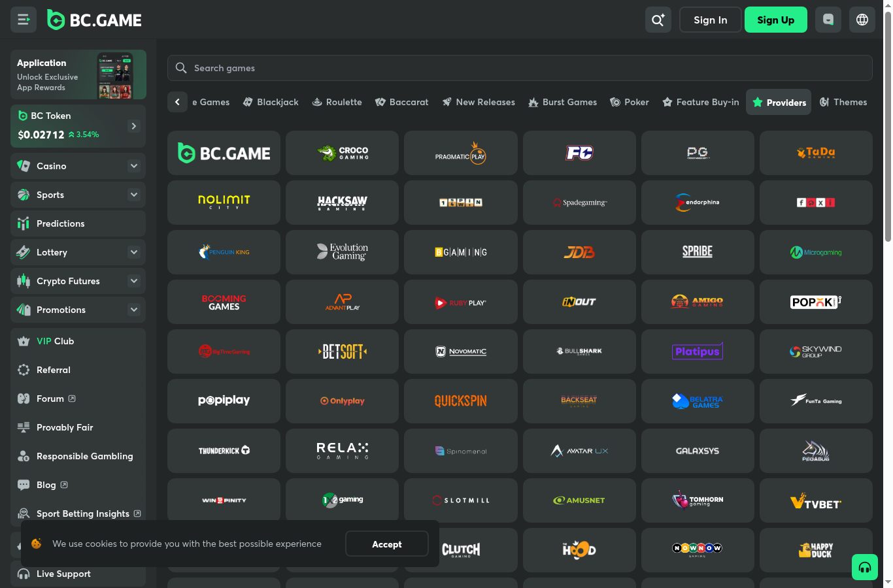Image resolution: width=893 pixels, height=588 pixels.
Task: Switch to the Roulette category tab
Action: tap(337, 102)
